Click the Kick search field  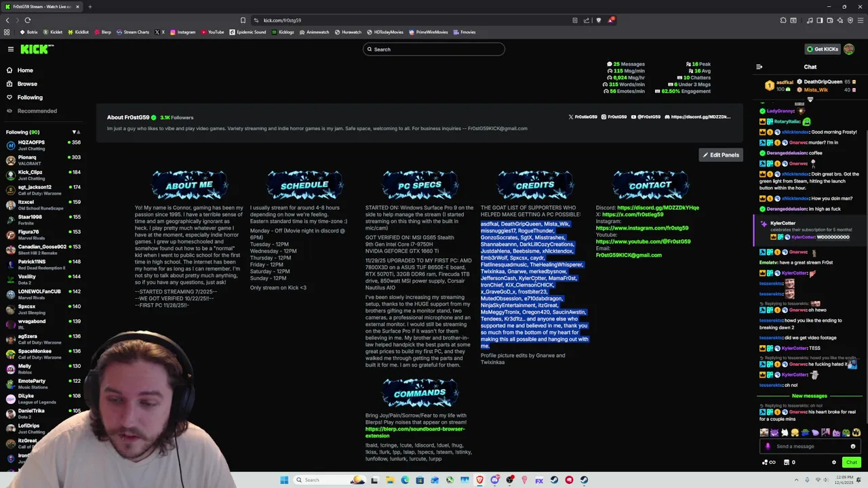(434, 49)
